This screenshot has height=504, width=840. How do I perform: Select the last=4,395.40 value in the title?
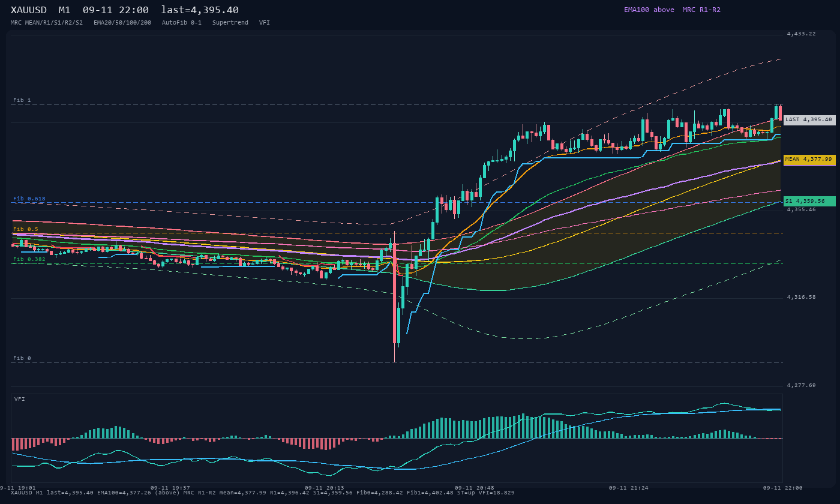click(x=200, y=10)
